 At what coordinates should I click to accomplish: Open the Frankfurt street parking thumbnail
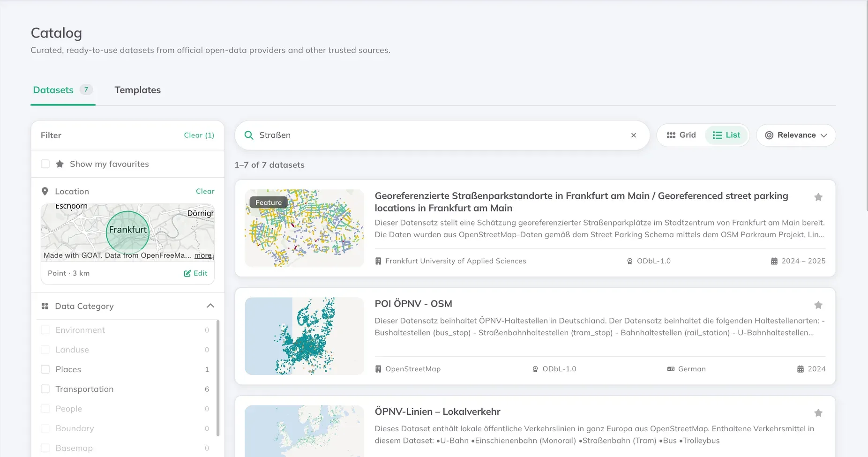tap(304, 228)
